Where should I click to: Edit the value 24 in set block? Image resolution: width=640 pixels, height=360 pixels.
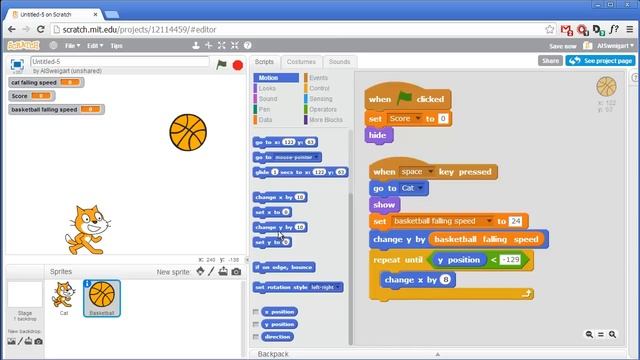[x=516, y=221]
